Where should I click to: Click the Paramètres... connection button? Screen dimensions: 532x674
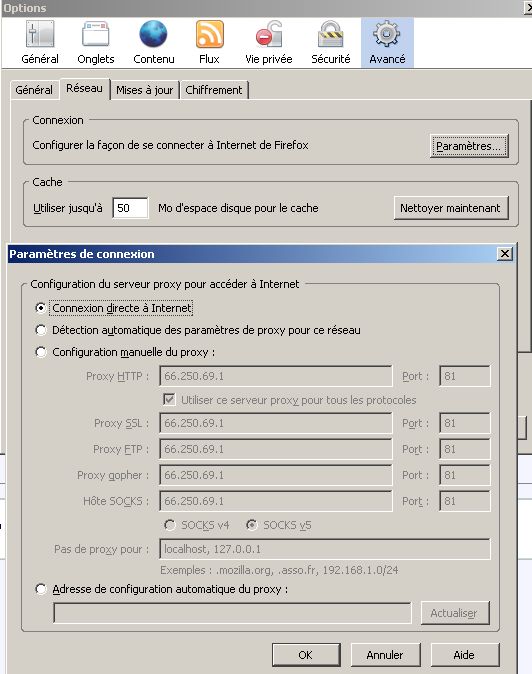click(469, 146)
